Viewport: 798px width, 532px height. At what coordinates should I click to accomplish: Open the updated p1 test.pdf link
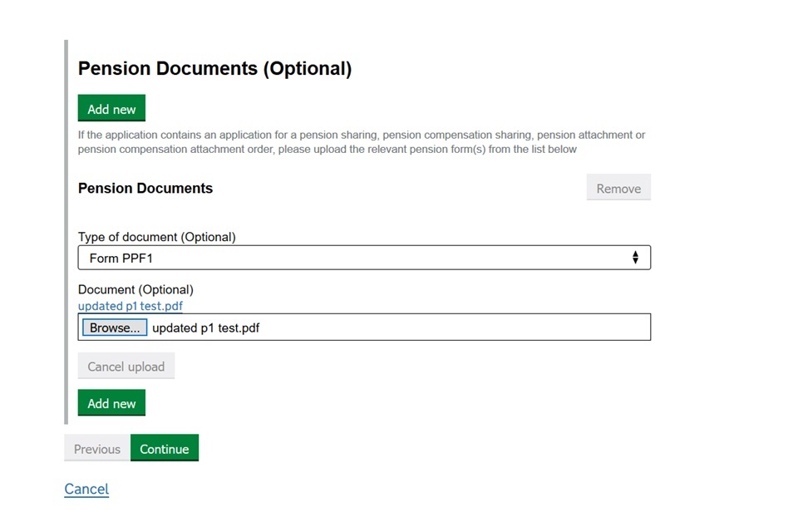coord(130,306)
